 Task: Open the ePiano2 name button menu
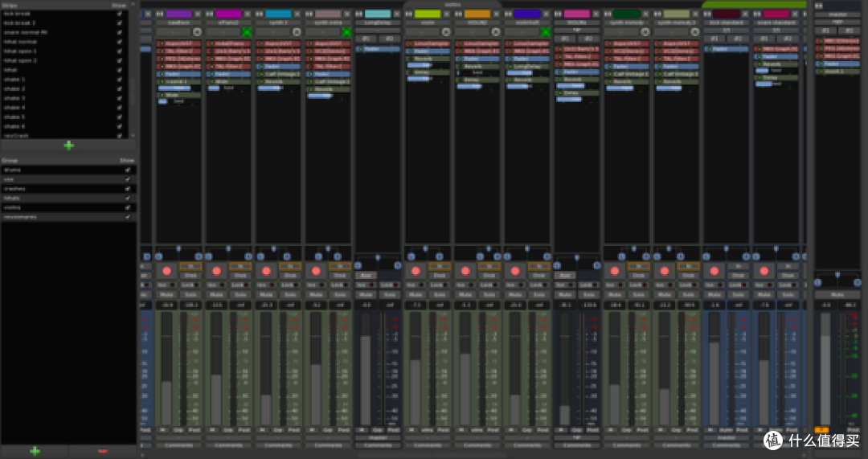(228, 23)
